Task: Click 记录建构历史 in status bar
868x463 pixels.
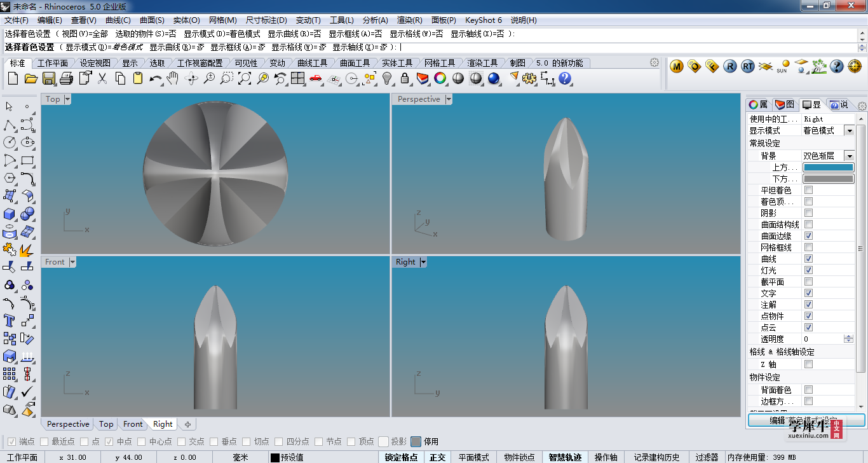Action: 656,457
